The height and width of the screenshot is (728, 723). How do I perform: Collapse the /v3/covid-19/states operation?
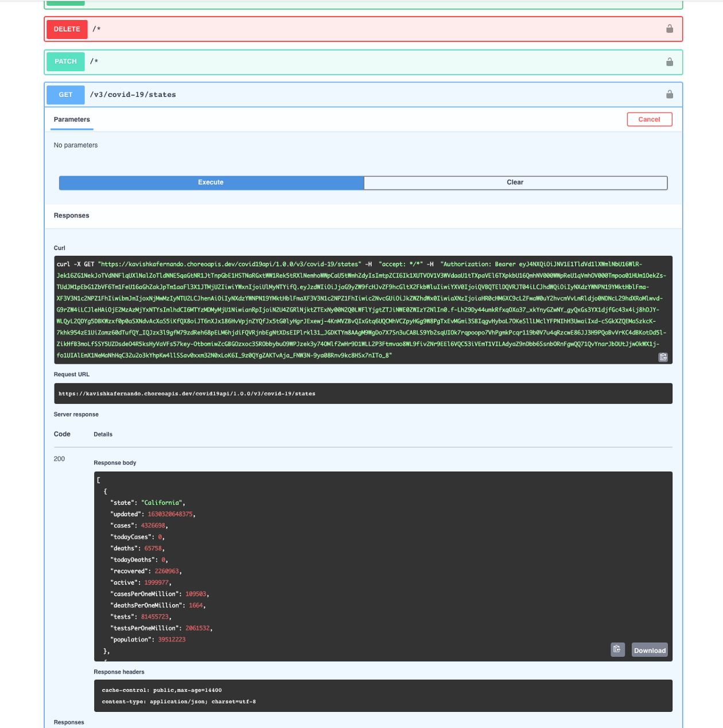tap(133, 95)
